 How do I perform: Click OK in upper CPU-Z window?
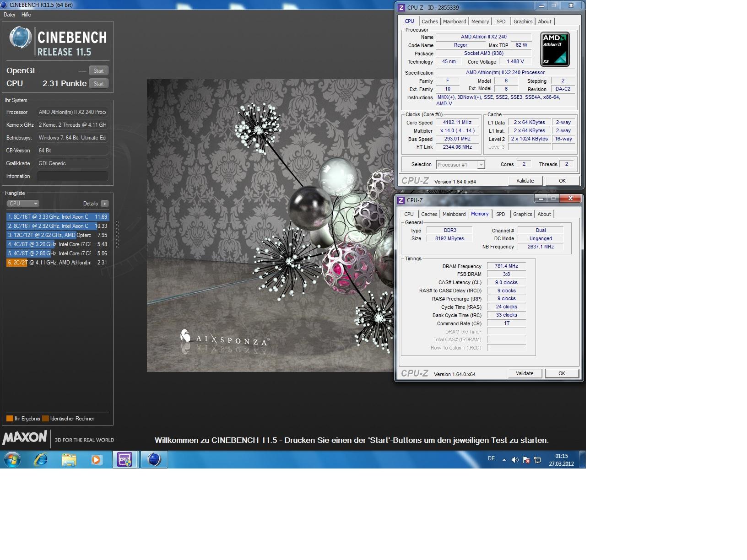[x=562, y=181]
